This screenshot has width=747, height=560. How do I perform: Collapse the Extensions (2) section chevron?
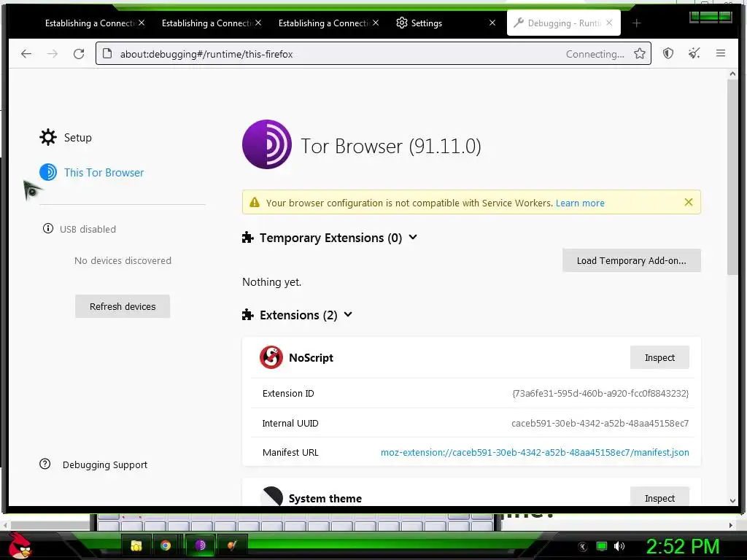click(x=348, y=314)
